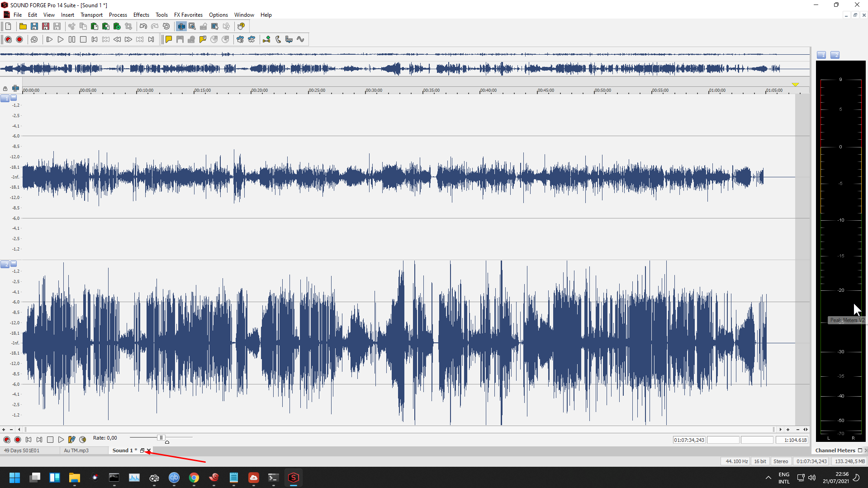Click the overview waveform bar at top
This screenshot has height=488, width=868.
[405, 62]
